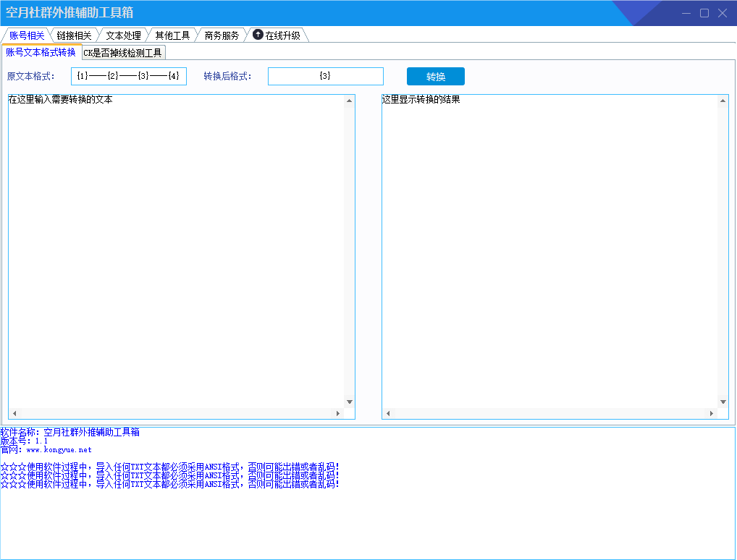Click the down arrow of the source text scrollbar

349,402
